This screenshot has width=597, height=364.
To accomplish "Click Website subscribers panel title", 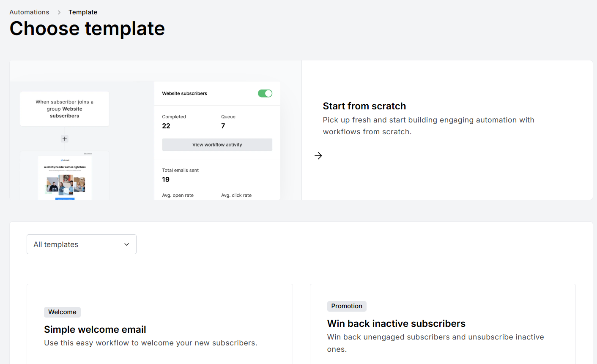I will (185, 93).
